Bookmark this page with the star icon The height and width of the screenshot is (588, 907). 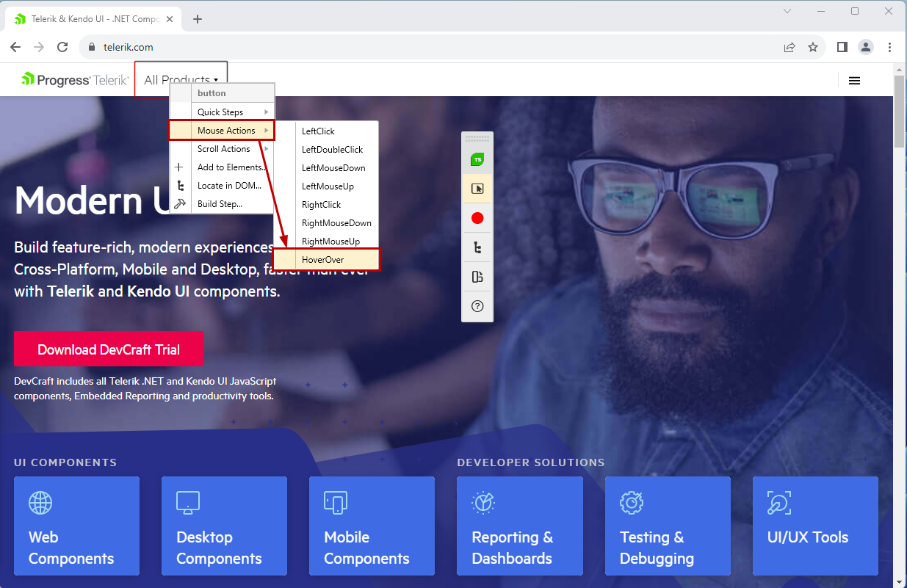point(813,47)
